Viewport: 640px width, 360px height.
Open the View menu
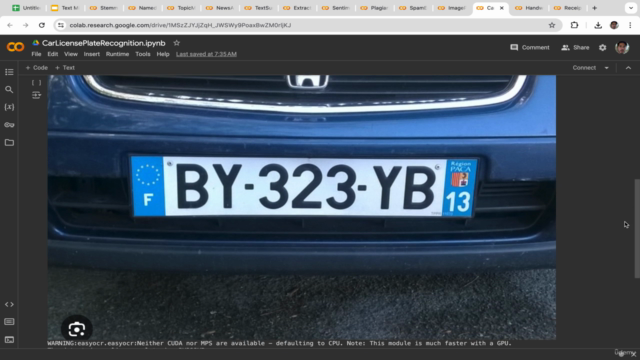point(71,54)
